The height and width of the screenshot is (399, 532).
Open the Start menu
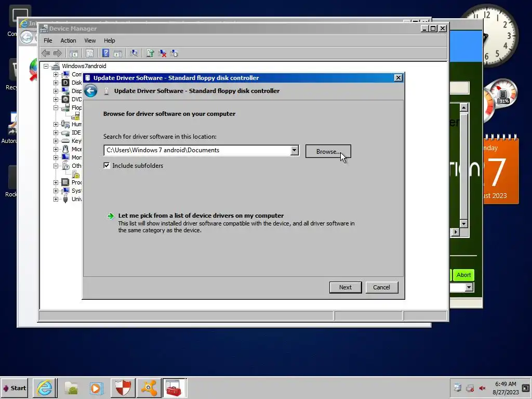pos(15,388)
